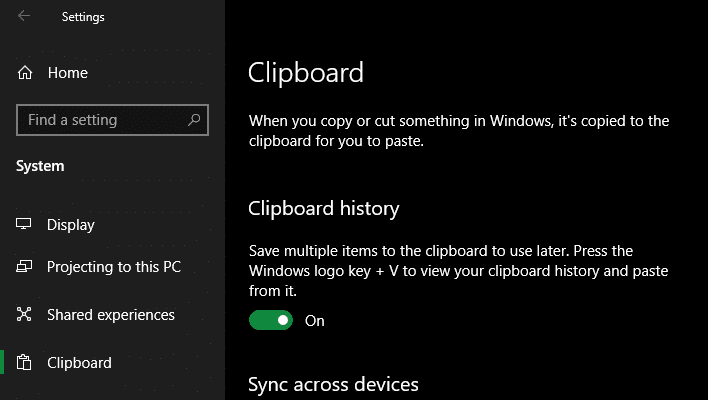Click the Sync across devices heading
The image size is (708, 400).
point(333,385)
